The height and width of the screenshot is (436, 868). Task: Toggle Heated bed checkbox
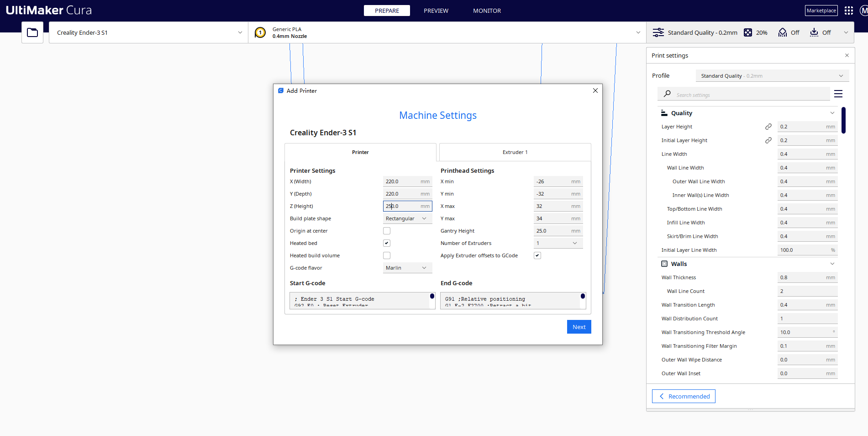pos(387,243)
